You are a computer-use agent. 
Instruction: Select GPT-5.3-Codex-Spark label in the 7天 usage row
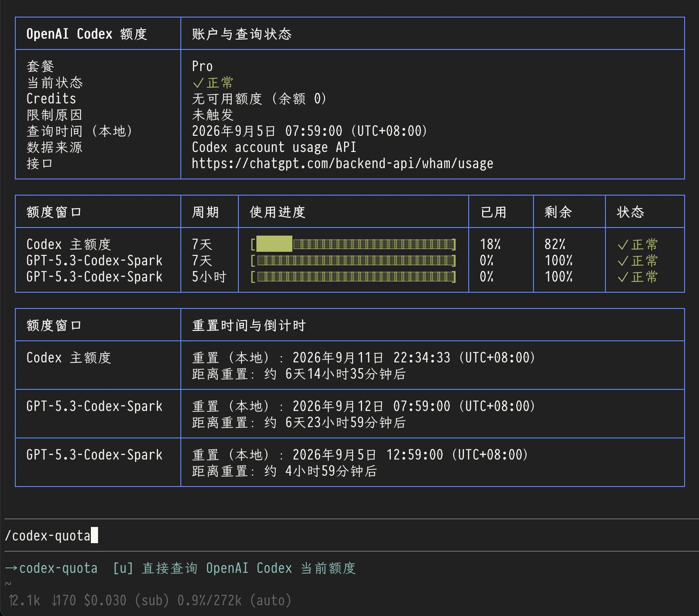tap(94, 260)
